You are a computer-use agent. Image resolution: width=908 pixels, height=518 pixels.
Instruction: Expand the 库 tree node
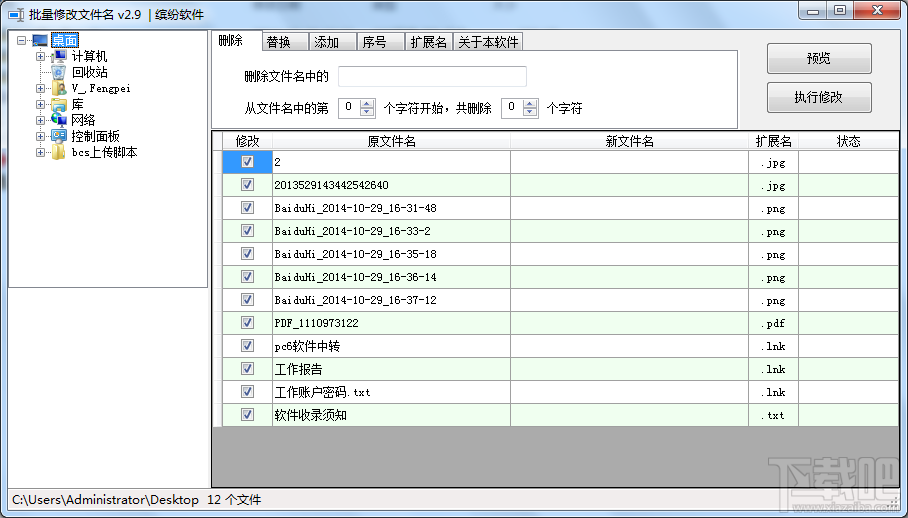[40, 104]
